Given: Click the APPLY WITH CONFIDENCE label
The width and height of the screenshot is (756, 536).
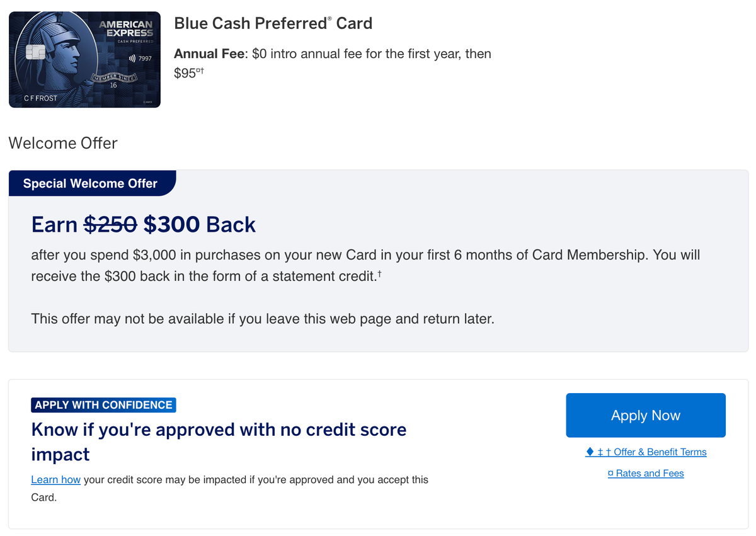Looking at the screenshot, I should pyautogui.click(x=103, y=405).
